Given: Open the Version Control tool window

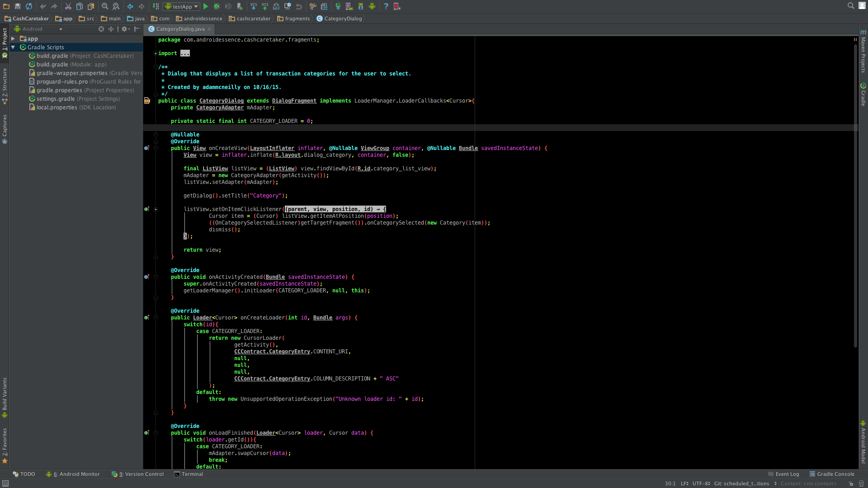Looking at the screenshot, I should coord(138,474).
